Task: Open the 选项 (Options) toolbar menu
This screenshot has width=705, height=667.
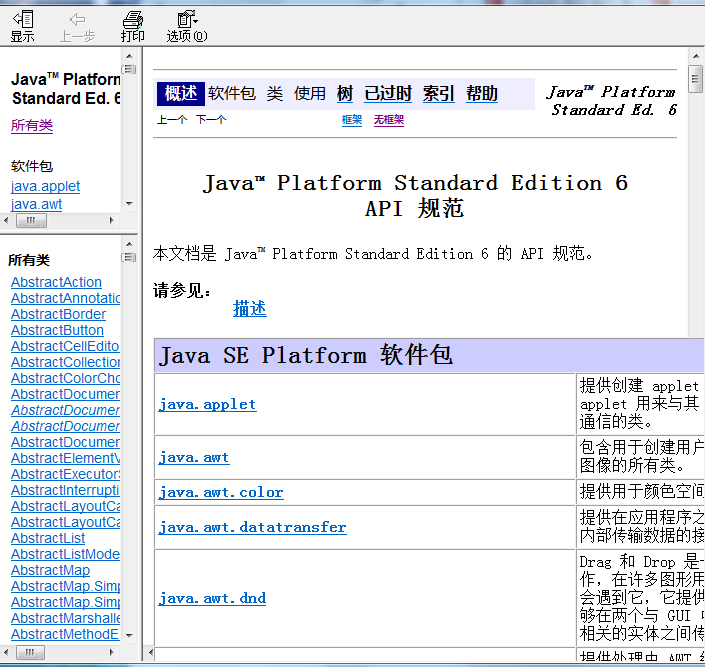Action: pyautogui.click(x=187, y=26)
